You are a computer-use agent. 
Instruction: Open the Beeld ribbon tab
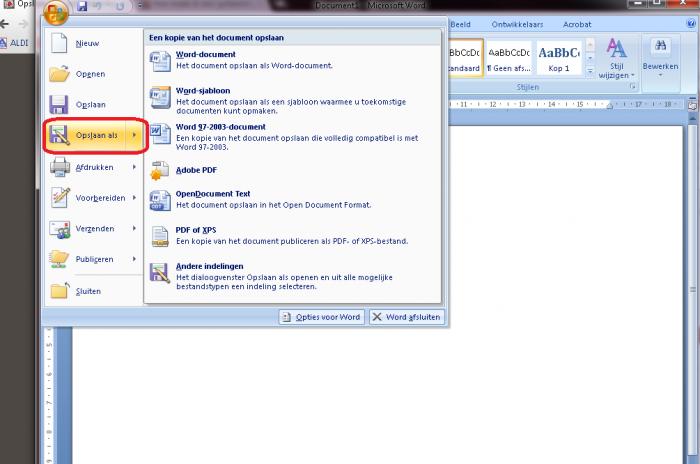point(460,25)
